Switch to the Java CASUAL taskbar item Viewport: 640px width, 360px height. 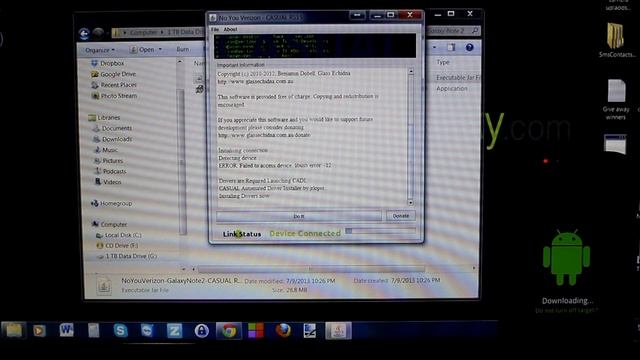click(338, 331)
